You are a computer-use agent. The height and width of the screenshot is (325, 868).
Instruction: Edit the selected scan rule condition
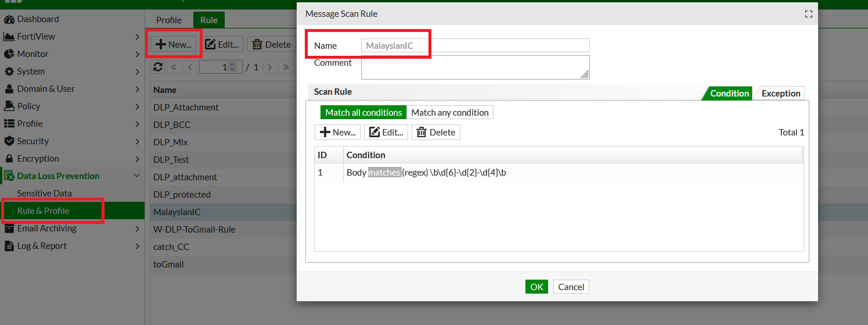tap(386, 133)
